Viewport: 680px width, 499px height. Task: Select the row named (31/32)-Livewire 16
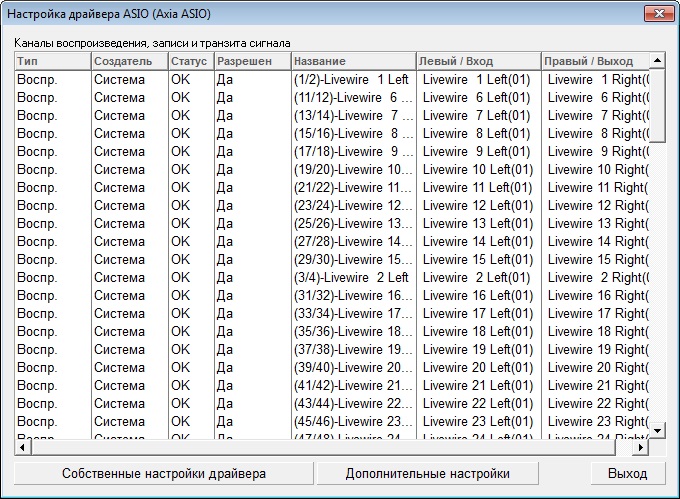[x=332, y=295]
